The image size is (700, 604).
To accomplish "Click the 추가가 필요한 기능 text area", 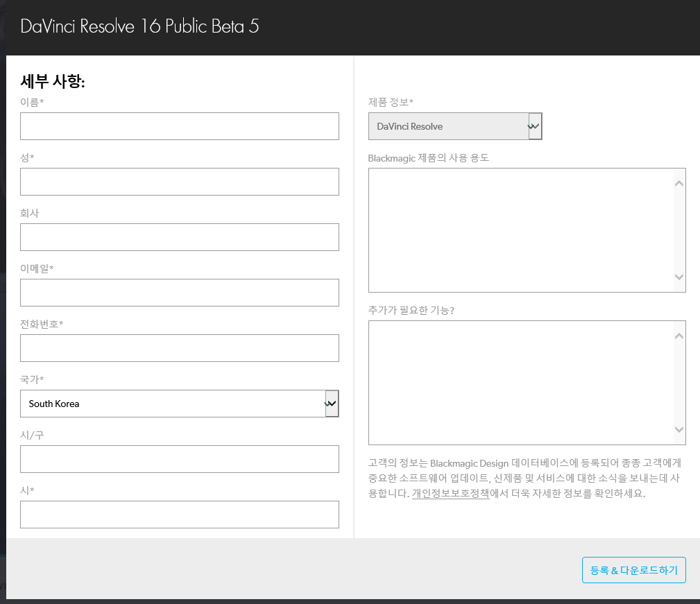I will [527, 383].
